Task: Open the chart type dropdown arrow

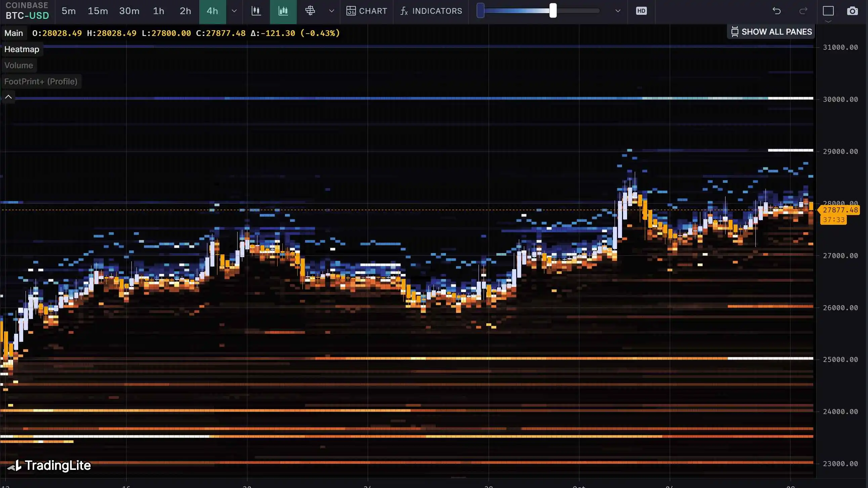Action: 332,11
